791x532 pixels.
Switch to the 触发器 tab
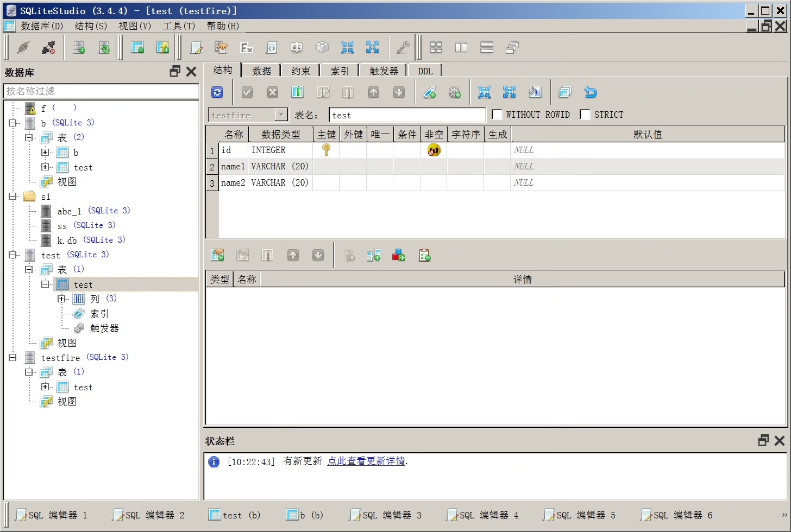pyautogui.click(x=384, y=71)
